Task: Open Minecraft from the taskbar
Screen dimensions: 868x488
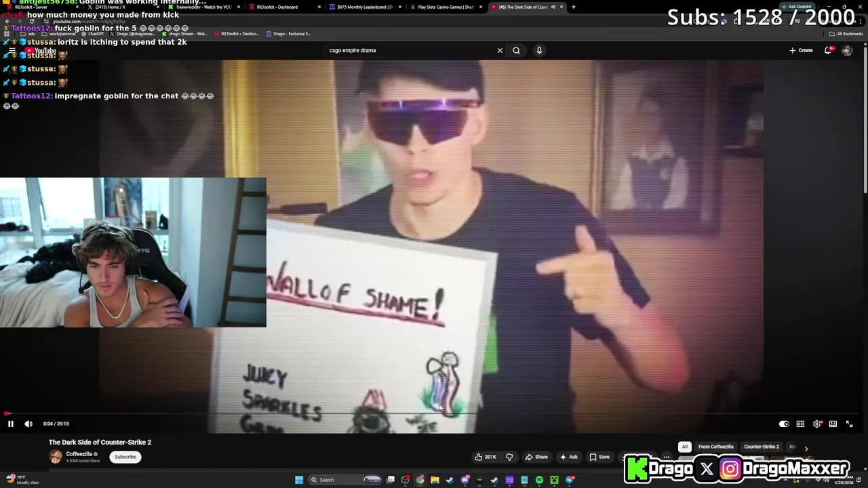Action: click(554, 480)
